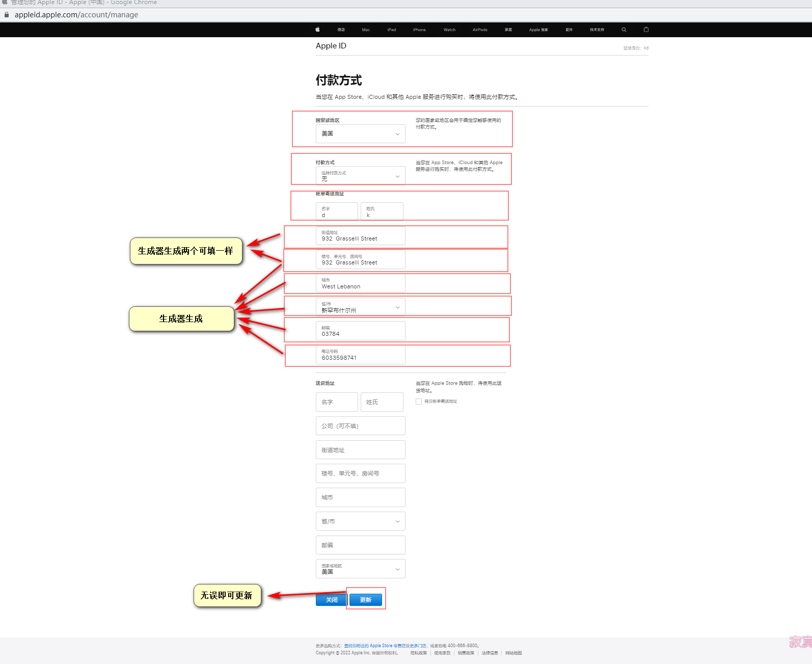Open the 国家或地区 dropdown showing 美国 in payment section
This screenshot has height=664, width=812.
[x=360, y=134]
